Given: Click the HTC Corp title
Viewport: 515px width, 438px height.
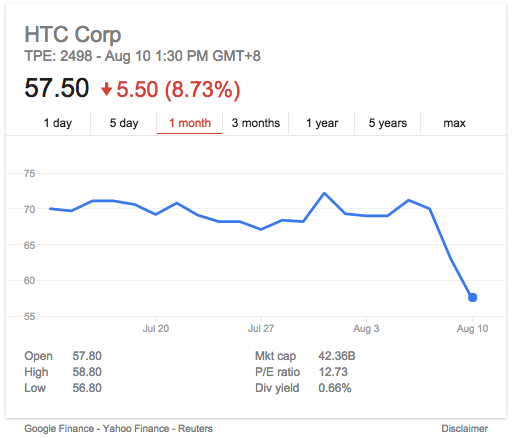Looking at the screenshot, I should pyautogui.click(x=73, y=34).
